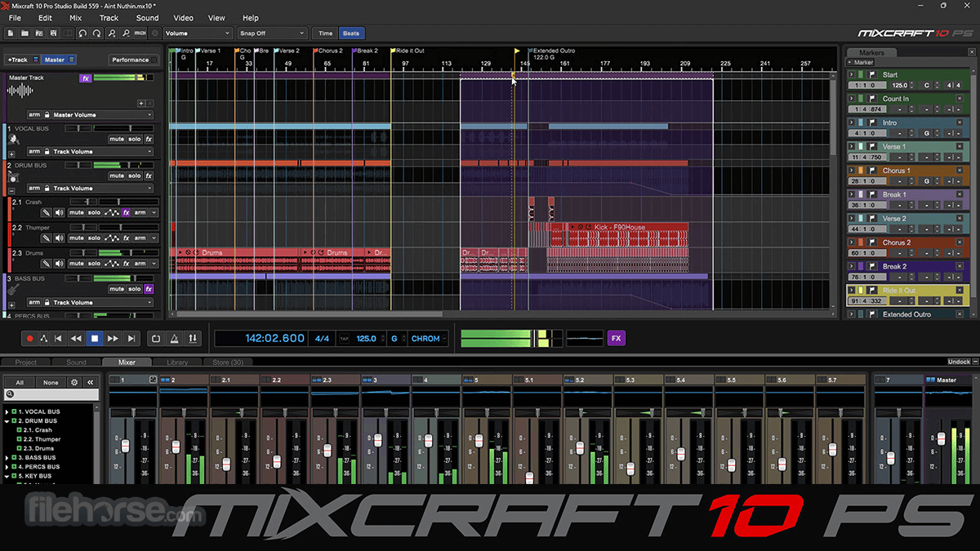Open the Volume automation dropdown in toolbar
This screenshot has height=551, width=980.
point(197,33)
